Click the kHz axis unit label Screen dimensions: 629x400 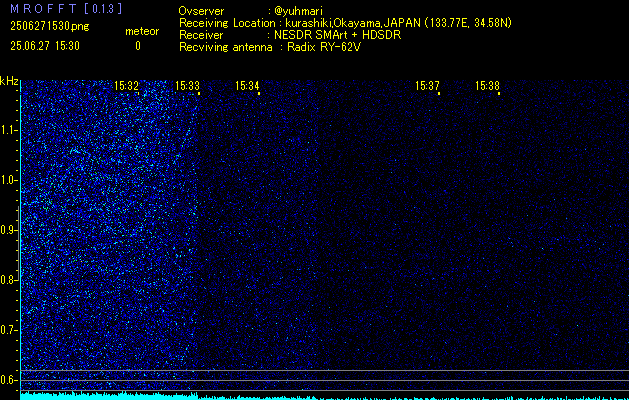tap(9, 81)
